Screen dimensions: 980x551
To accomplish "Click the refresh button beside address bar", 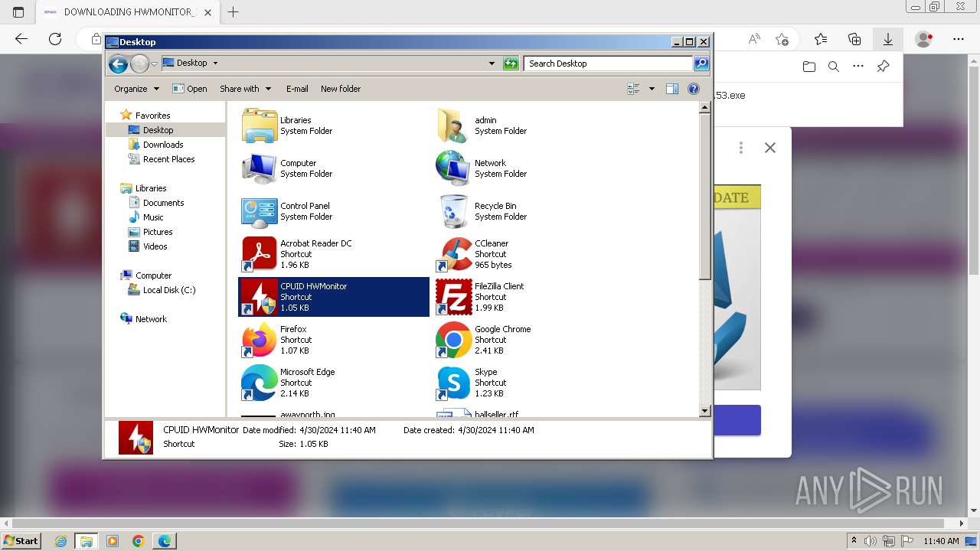I will pyautogui.click(x=511, y=64).
